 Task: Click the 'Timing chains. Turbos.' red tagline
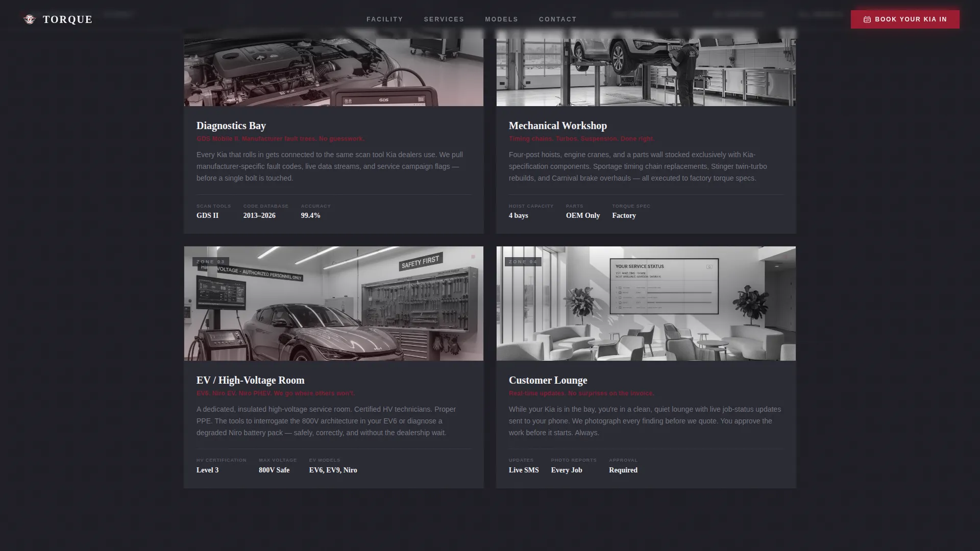[x=581, y=139]
